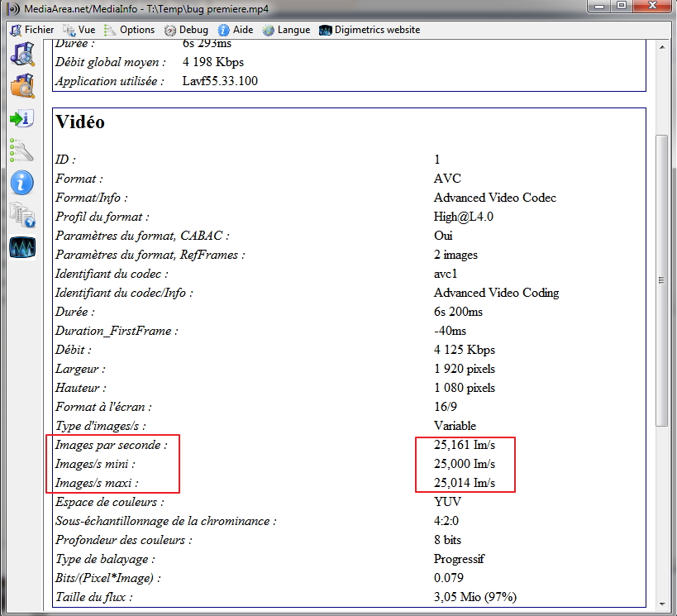
Task: Click the 'Hauteur :' label
Action: (81, 388)
